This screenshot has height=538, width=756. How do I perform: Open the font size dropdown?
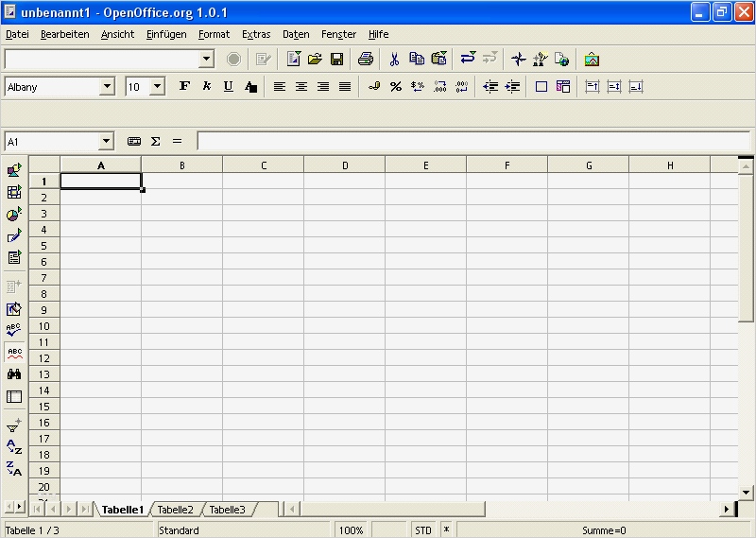157,87
